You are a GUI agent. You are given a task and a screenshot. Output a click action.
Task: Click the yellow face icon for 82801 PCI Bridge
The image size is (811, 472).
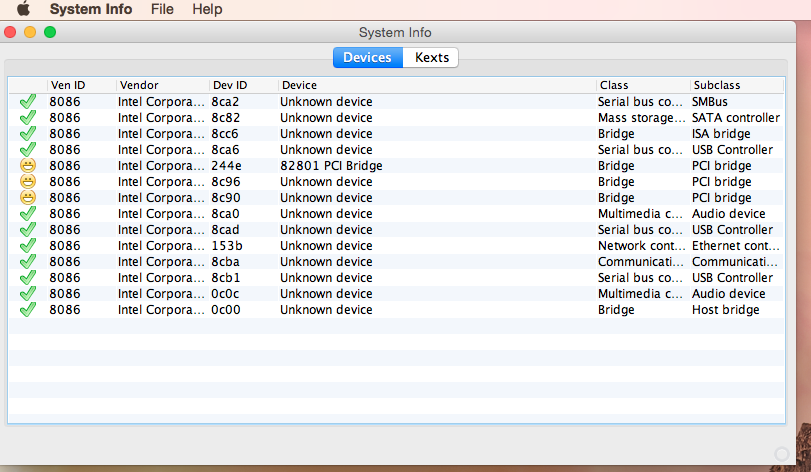click(28, 166)
